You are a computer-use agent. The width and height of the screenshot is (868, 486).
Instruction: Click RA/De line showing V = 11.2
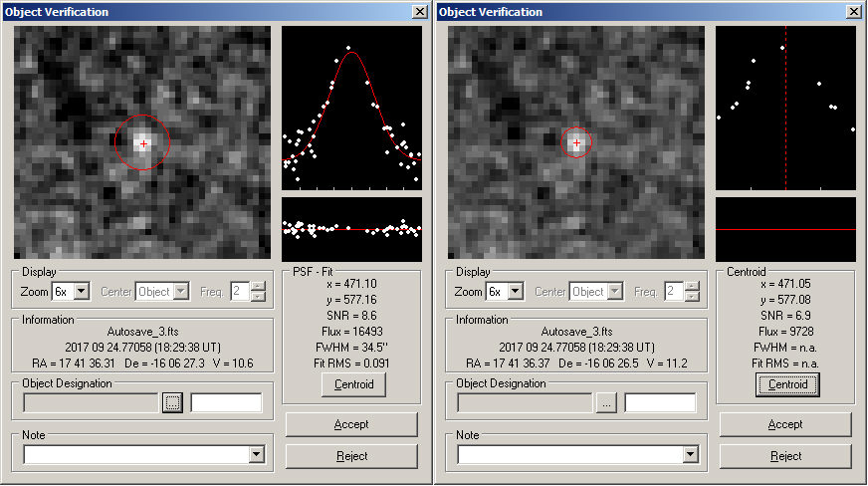(x=576, y=364)
